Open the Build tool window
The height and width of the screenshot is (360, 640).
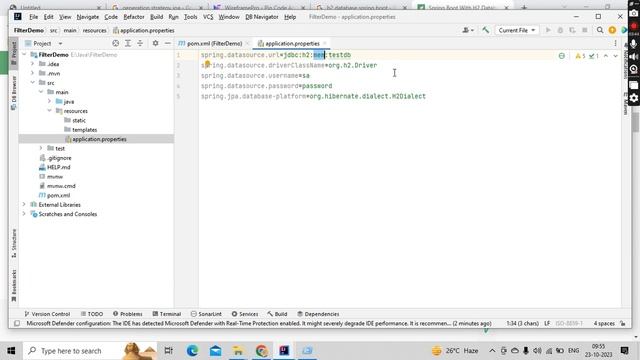tap(277, 314)
